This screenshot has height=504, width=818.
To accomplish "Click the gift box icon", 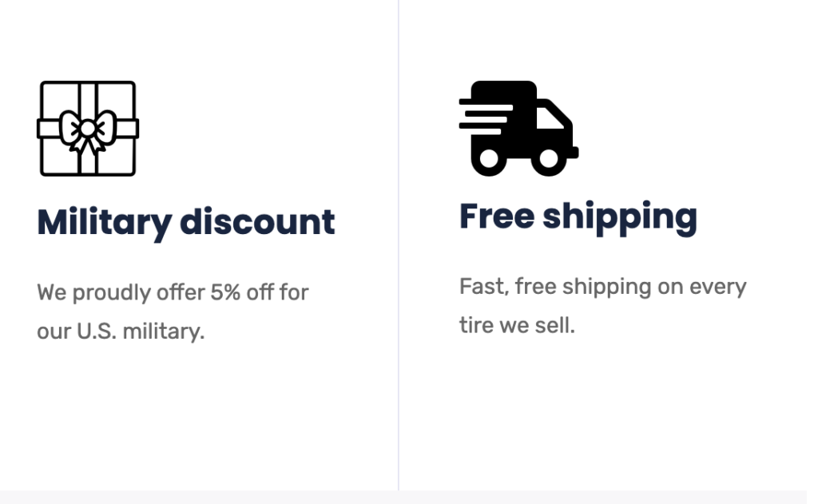I will (88, 129).
